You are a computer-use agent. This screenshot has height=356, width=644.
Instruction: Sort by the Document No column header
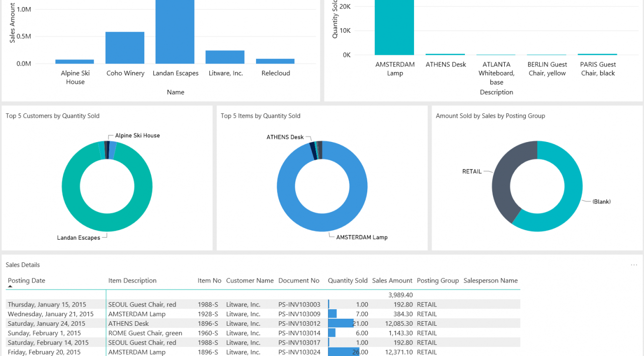tap(299, 280)
